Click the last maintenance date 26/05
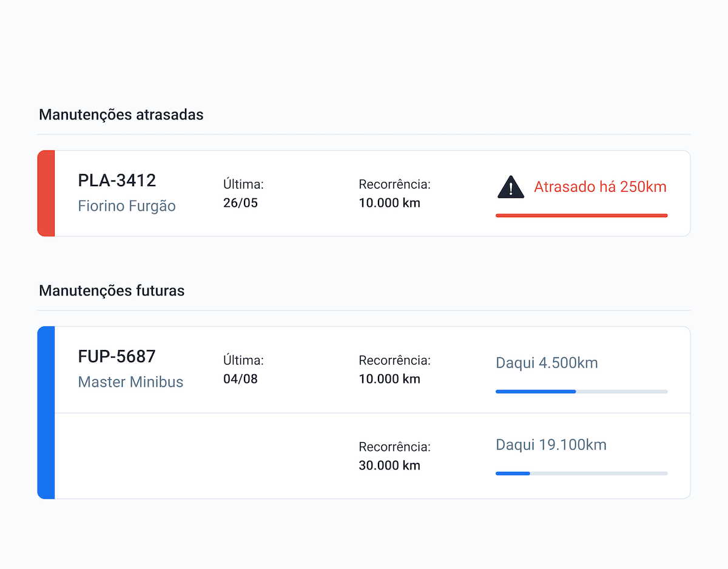The width and height of the screenshot is (728, 569). click(240, 203)
